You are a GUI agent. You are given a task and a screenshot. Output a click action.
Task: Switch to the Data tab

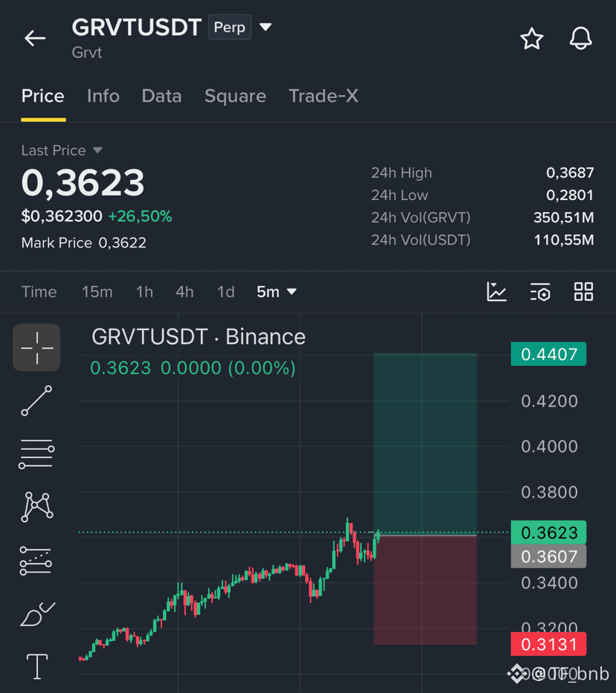point(161,97)
